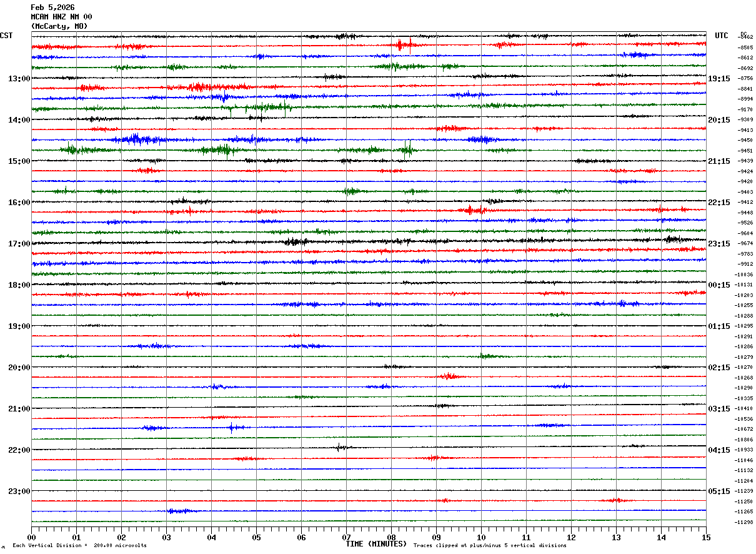Image resolution: width=756 pixels, height=554 pixels.
Task: Click the DC offset value '-11132'
Action: (745, 470)
